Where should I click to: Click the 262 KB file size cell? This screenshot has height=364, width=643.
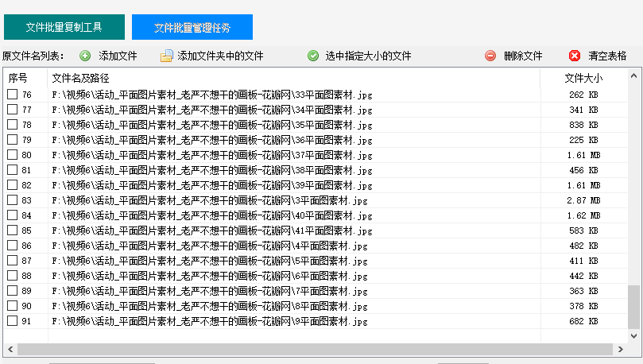pos(583,95)
